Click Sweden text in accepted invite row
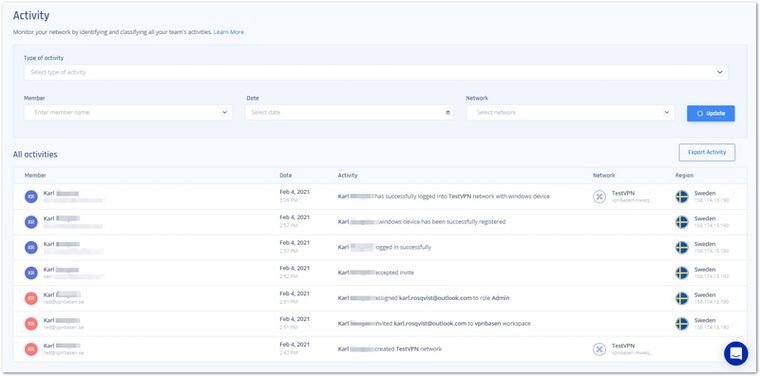760x376 pixels. click(x=705, y=269)
